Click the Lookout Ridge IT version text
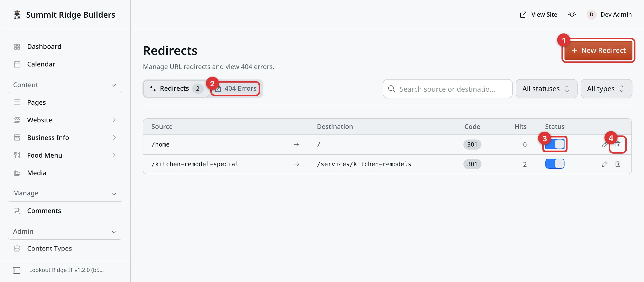Screen dimensions: 644x282 click(x=66, y=270)
